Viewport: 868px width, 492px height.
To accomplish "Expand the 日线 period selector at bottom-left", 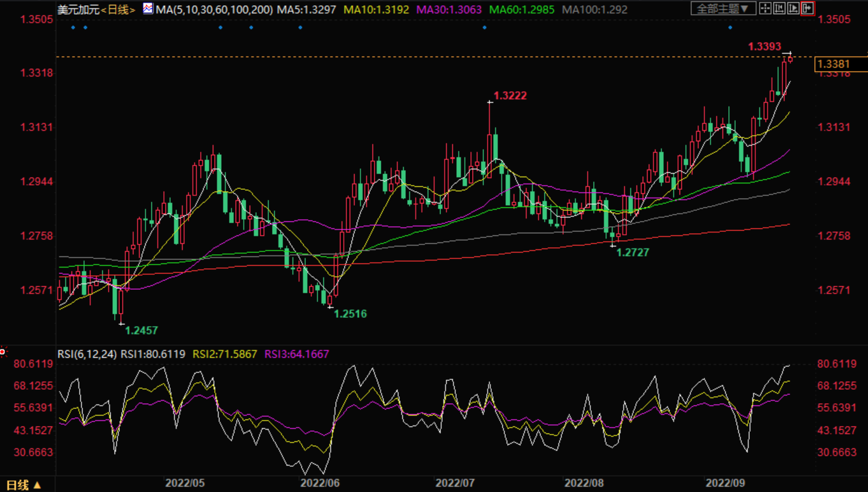I will click(x=23, y=485).
